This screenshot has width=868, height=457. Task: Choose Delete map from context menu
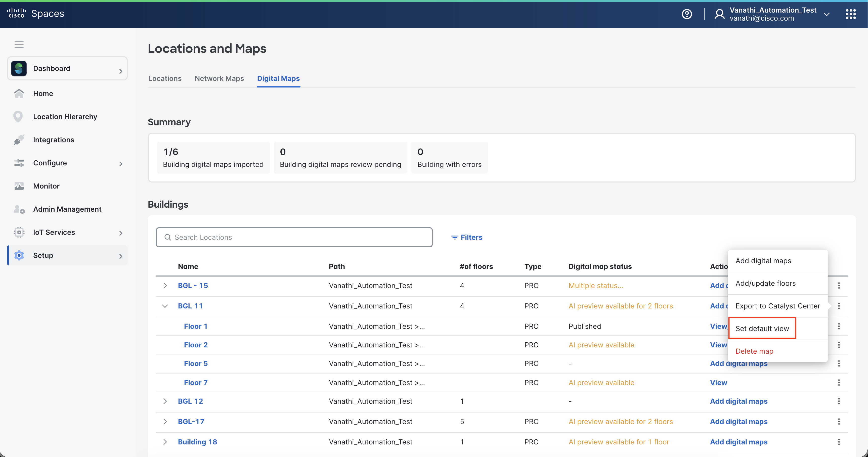[754, 351]
